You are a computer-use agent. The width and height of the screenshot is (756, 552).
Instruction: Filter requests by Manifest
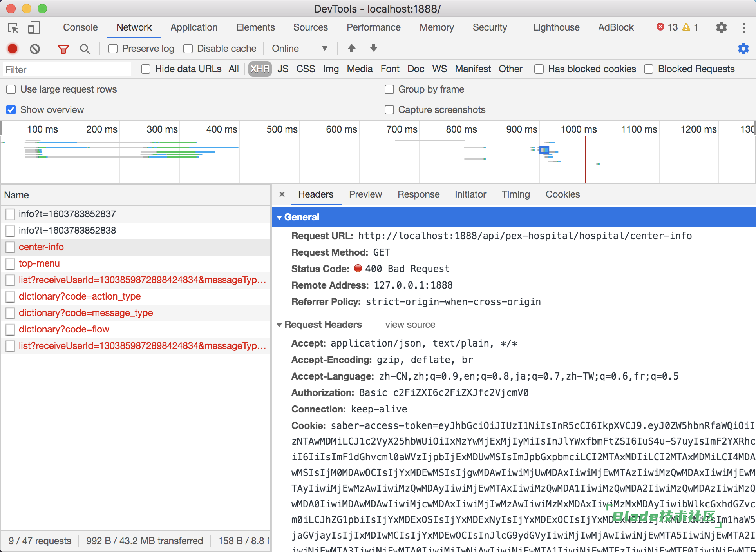[x=473, y=69]
